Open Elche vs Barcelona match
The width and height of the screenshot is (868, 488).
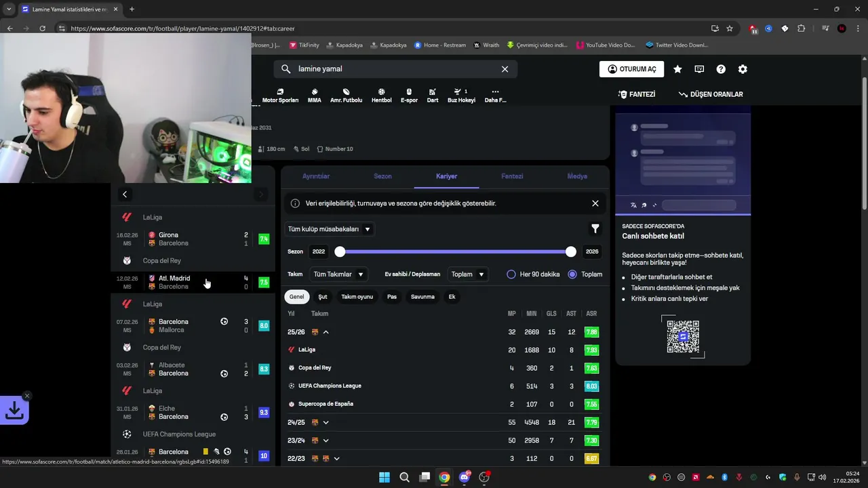pos(193,413)
